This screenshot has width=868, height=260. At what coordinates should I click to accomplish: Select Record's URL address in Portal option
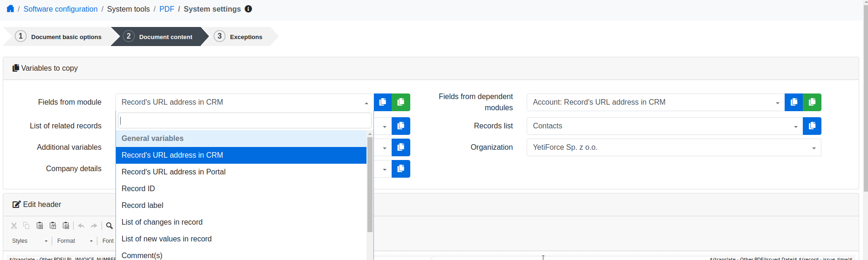[241, 172]
